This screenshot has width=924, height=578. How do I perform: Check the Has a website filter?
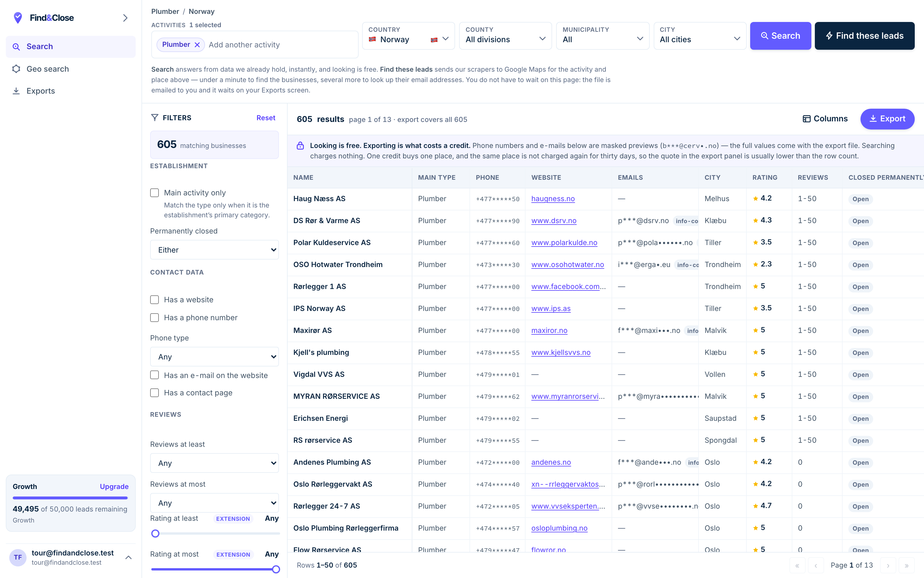point(154,300)
